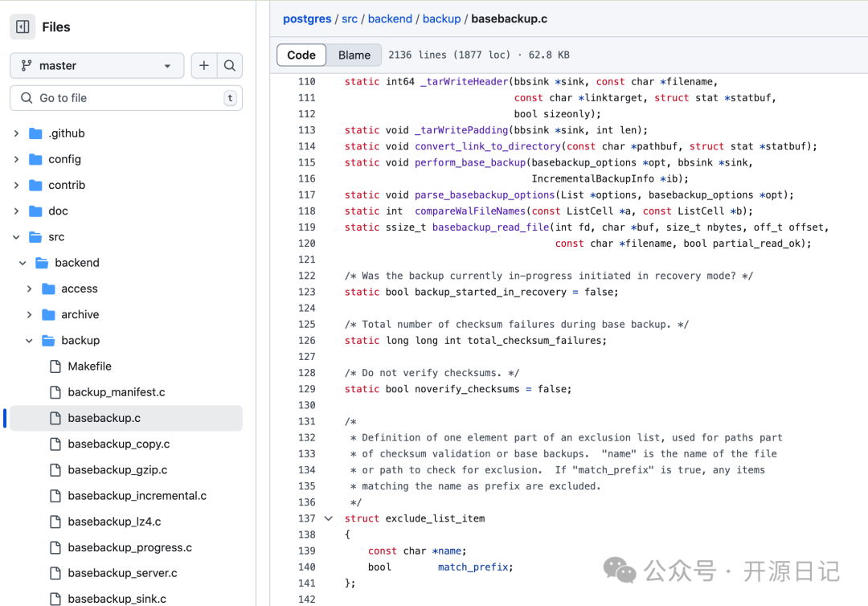Expand the contrib folder chevron
This screenshot has height=606, width=868.
pos(17,185)
